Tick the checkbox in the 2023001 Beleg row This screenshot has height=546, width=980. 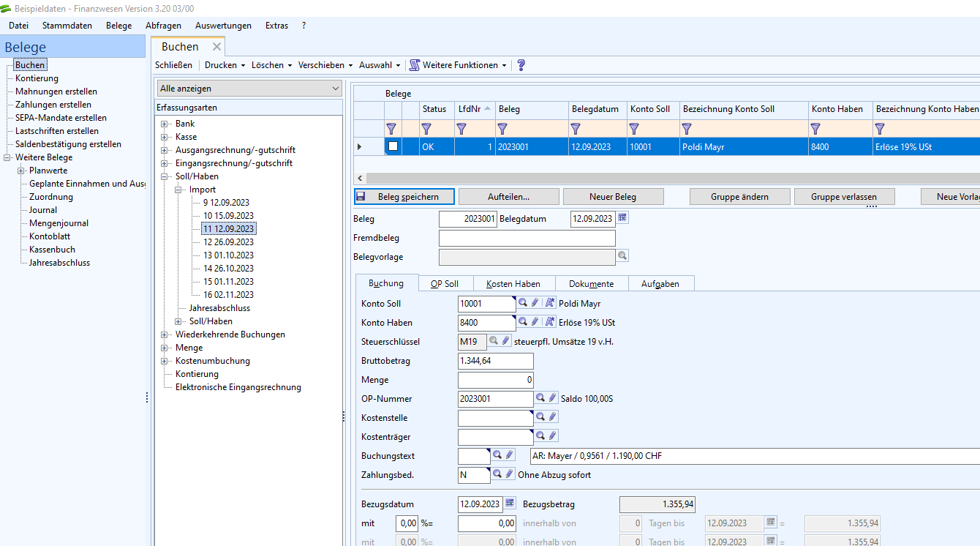coord(393,146)
